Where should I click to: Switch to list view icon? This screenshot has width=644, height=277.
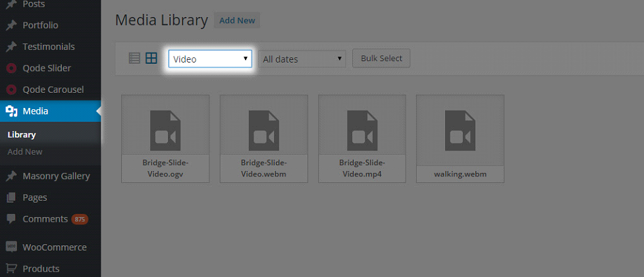pyautogui.click(x=134, y=59)
